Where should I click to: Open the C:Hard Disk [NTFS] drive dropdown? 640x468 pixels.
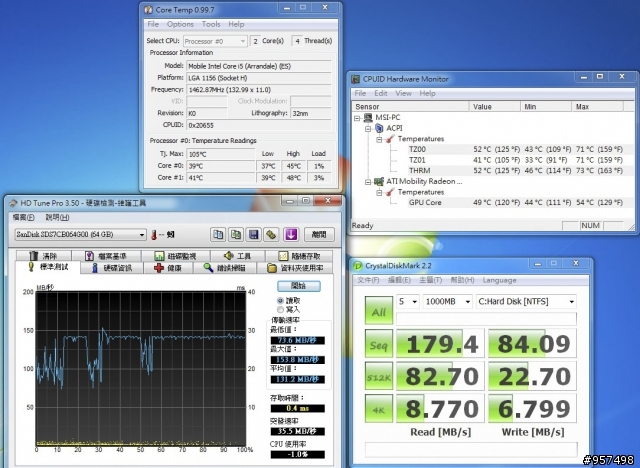[526, 302]
